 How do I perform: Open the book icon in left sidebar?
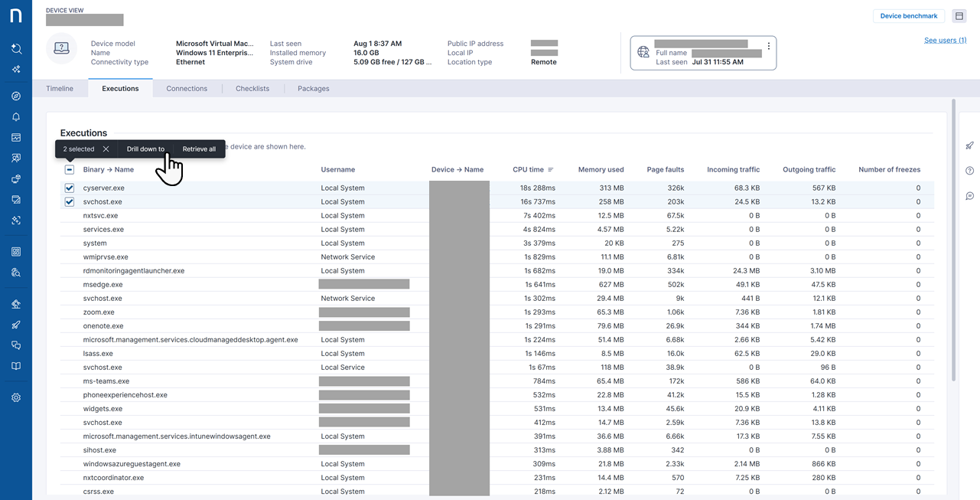pyautogui.click(x=16, y=366)
